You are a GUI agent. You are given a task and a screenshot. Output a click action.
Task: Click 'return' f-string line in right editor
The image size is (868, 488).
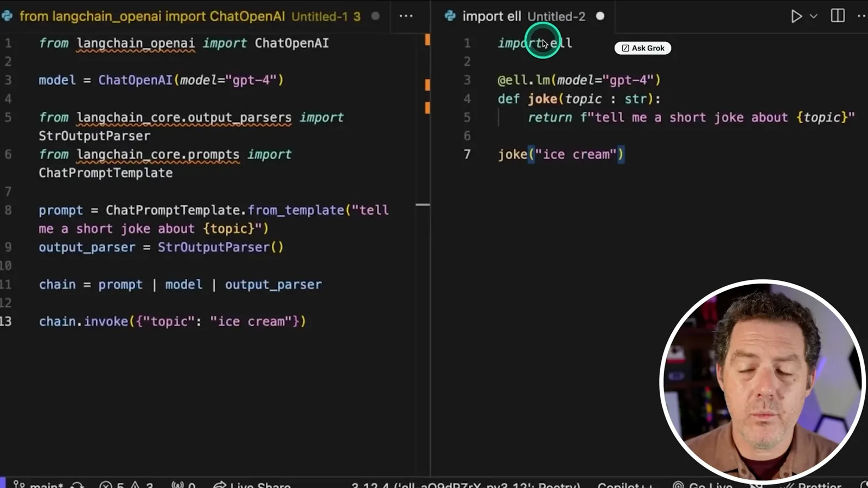[691, 118]
